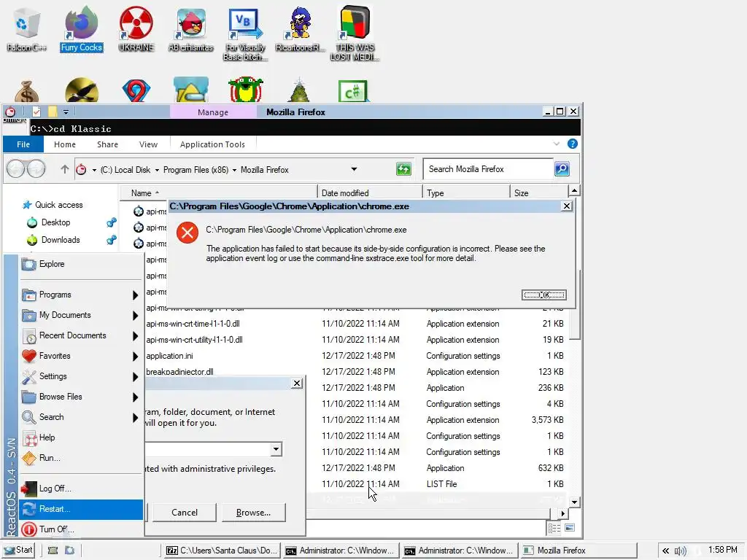Open the Run dialog combo box dropdown
This screenshot has height=560, width=747.
point(276,449)
